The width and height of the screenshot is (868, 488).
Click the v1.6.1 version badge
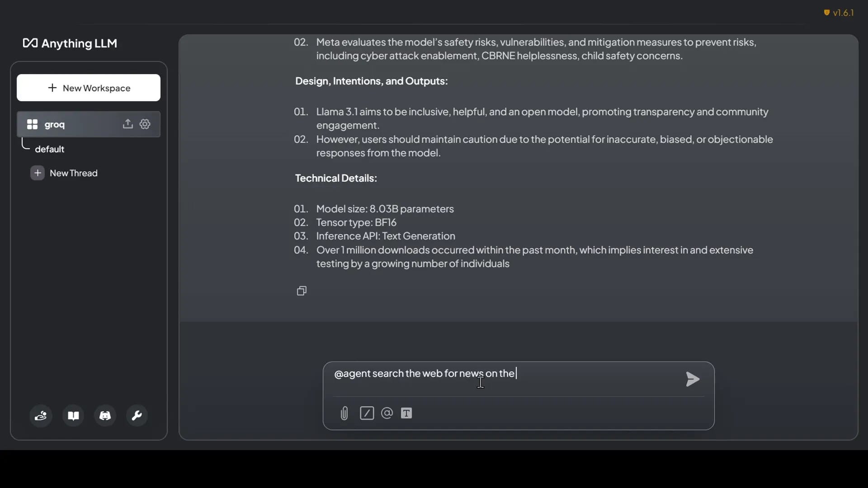click(x=843, y=13)
